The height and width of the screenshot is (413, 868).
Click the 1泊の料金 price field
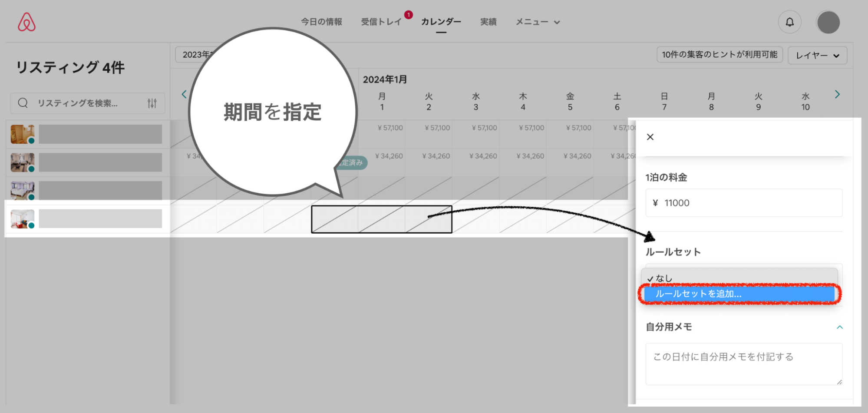coord(743,203)
